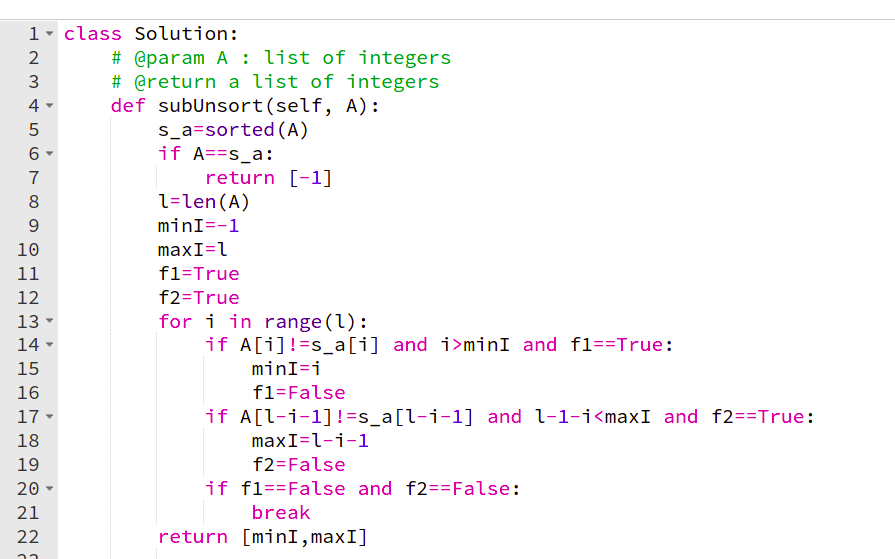Screen dimensions: 895x559
Task: Collapse line 20 if-block fold arrow
Action: 50,489
